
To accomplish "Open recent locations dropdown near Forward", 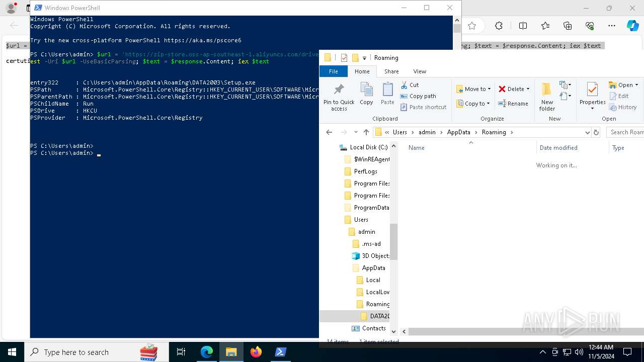I will (x=356, y=132).
